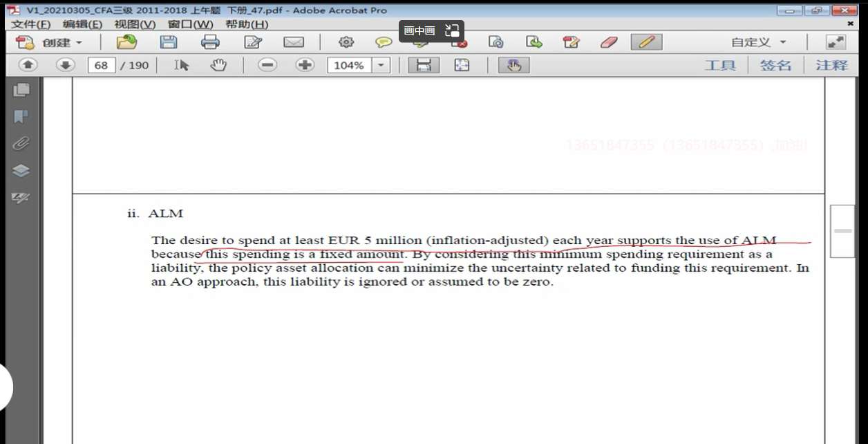868x444 pixels.
Task: Print the document using printer icon
Action: tap(210, 42)
